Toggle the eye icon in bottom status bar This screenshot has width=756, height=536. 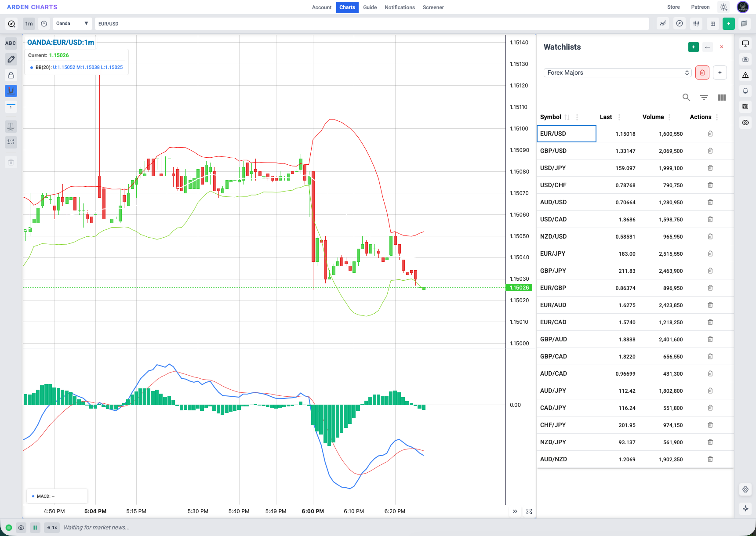(x=21, y=527)
